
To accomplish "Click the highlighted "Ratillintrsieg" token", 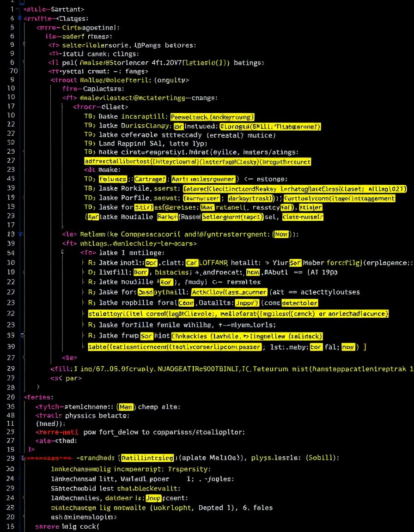I will click(x=147, y=458).
